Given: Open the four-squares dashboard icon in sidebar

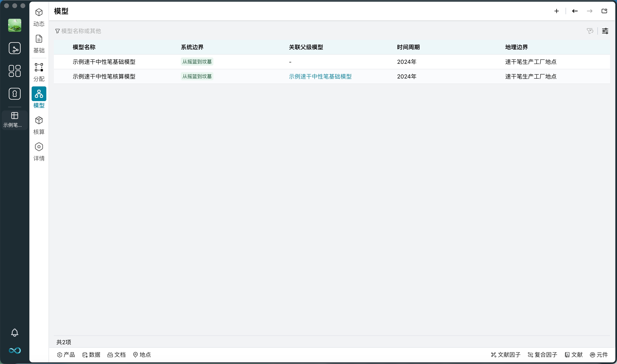Looking at the screenshot, I should pos(14,71).
